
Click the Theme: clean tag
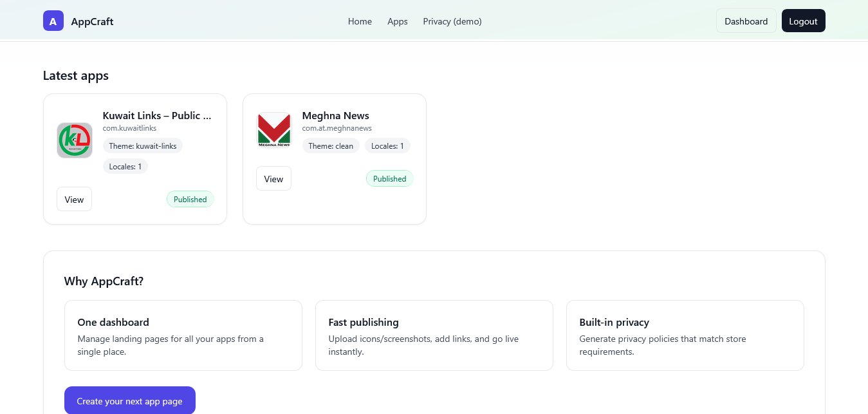331,146
